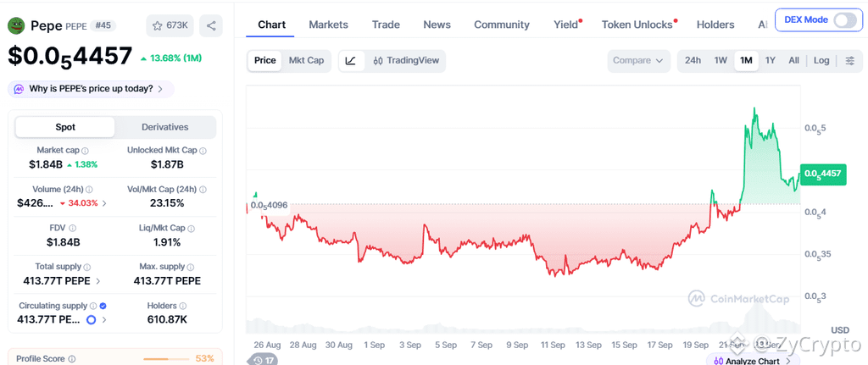
Task: Select the line chart icon
Action: [x=350, y=61]
